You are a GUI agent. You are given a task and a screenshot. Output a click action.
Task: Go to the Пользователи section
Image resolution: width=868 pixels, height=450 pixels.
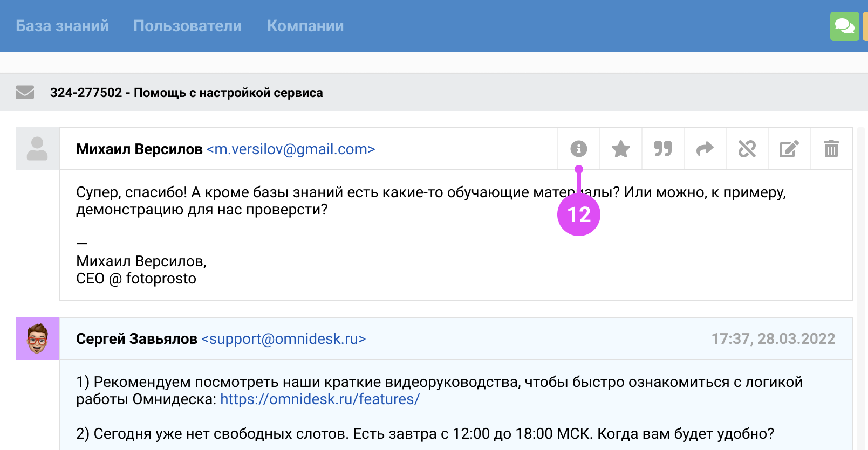(187, 26)
